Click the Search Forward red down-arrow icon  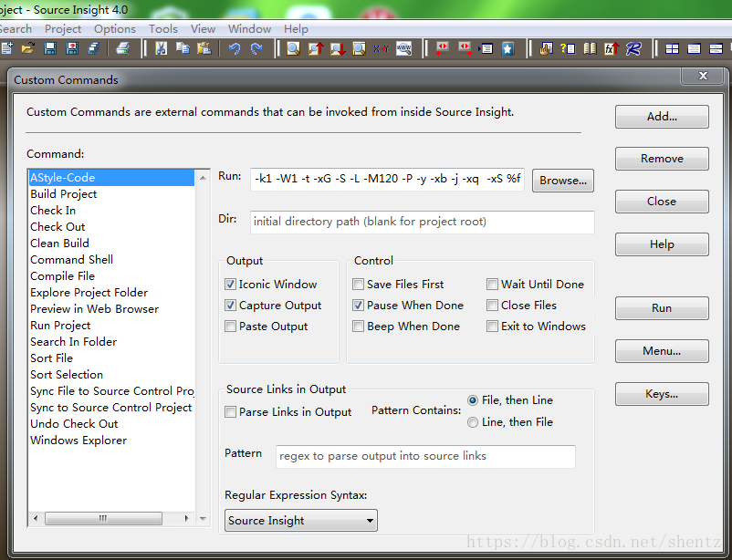pos(338,48)
